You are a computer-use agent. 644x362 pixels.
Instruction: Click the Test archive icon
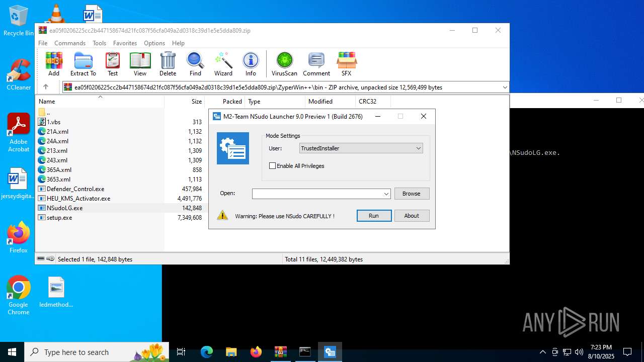coord(113,64)
